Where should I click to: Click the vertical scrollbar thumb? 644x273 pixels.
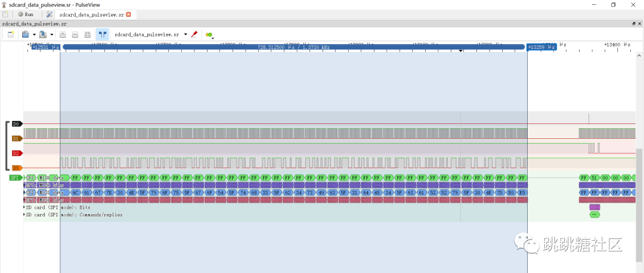[x=640, y=204]
